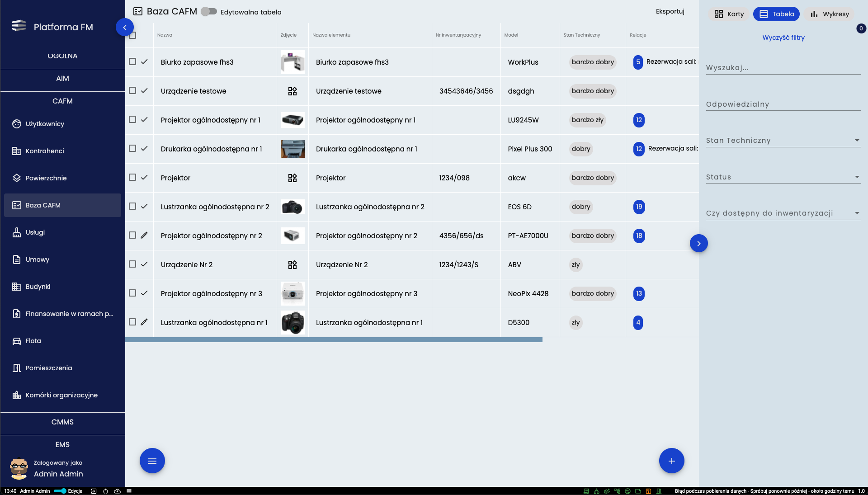Navigate to Budynki
868x495 pixels.
pyautogui.click(x=62, y=287)
